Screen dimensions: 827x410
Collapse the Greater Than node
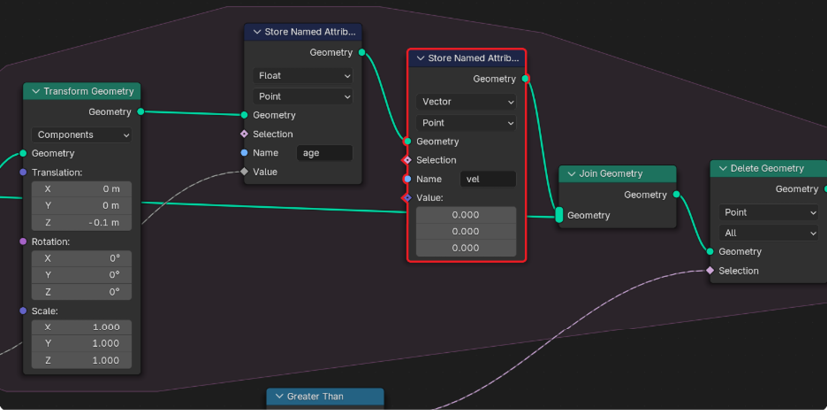pyautogui.click(x=279, y=397)
